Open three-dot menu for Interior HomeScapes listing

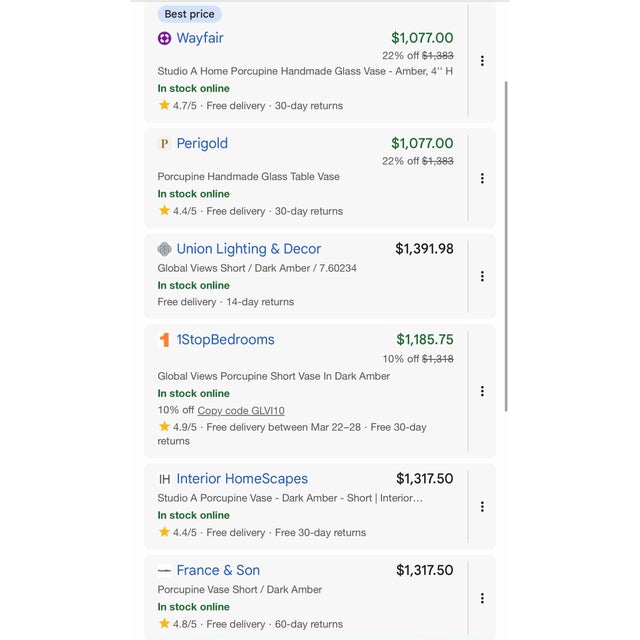point(482,507)
